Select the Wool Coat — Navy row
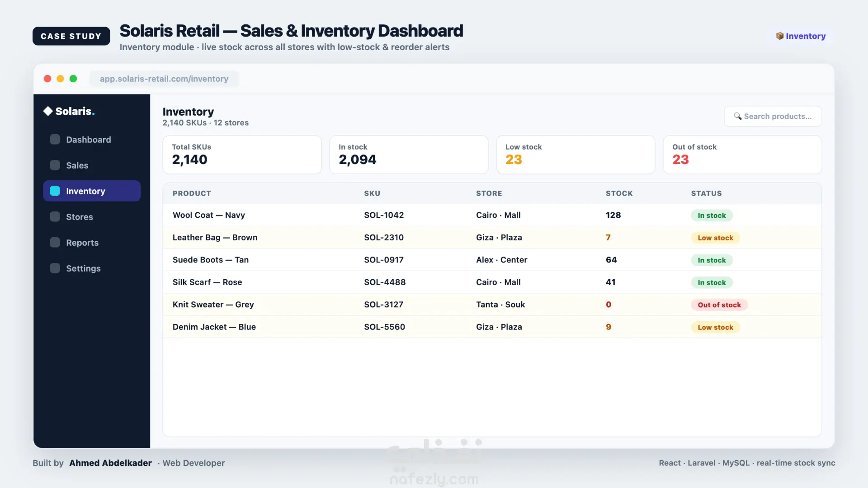This screenshot has height=488, width=868. point(492,215)
